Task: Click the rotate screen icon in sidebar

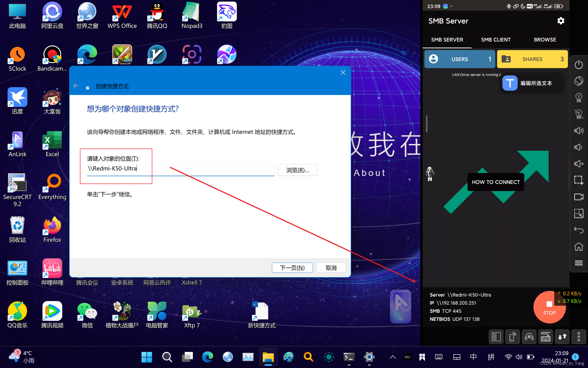Action: click(x=579, y=81)
